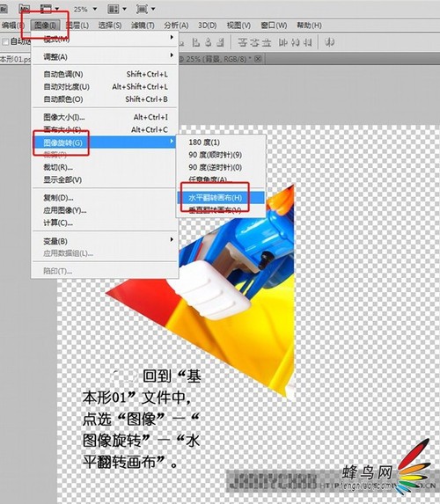Open the 3D(D) menu
Image resolution: width=440 pixels, height=504 pixels.
click(207, 26)
